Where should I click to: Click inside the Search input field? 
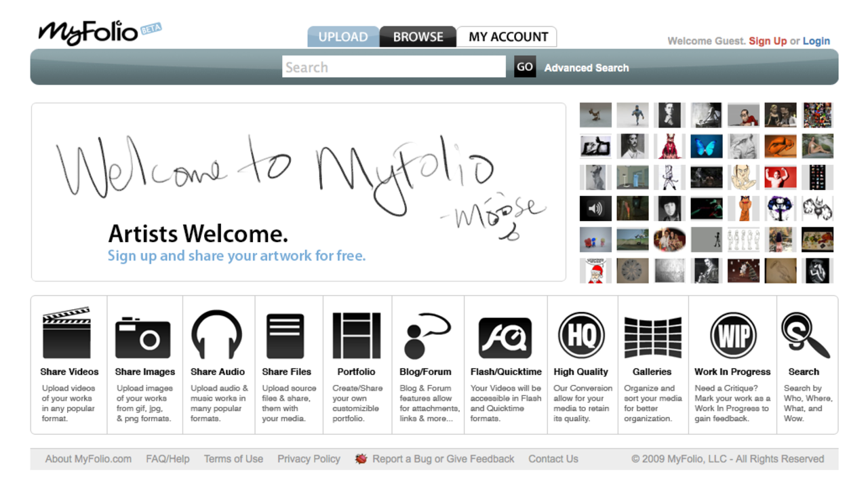point(393,66)
